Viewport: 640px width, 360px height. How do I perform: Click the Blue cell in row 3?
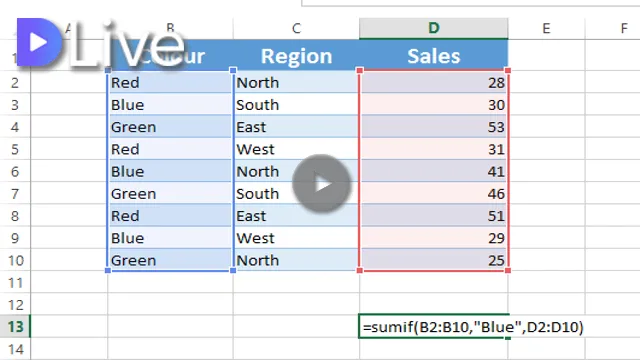pos(171,105)
